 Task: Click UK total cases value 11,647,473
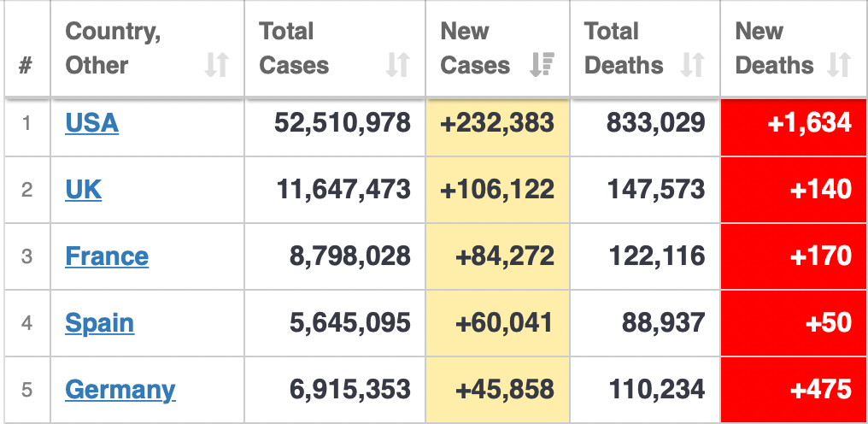click(343, 190)
